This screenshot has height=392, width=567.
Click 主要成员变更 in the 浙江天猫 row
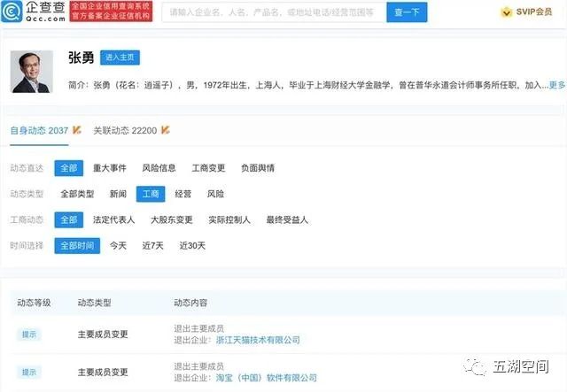103,334
